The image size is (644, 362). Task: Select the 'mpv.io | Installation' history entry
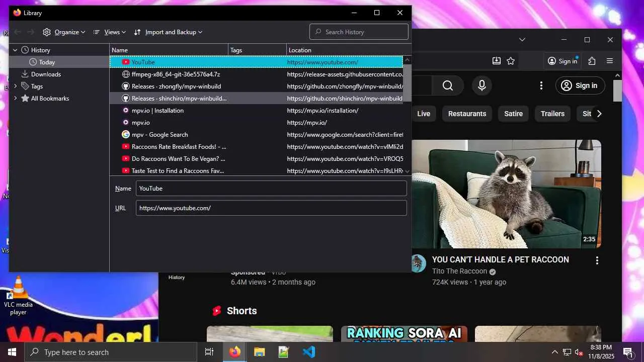[256, 111]
